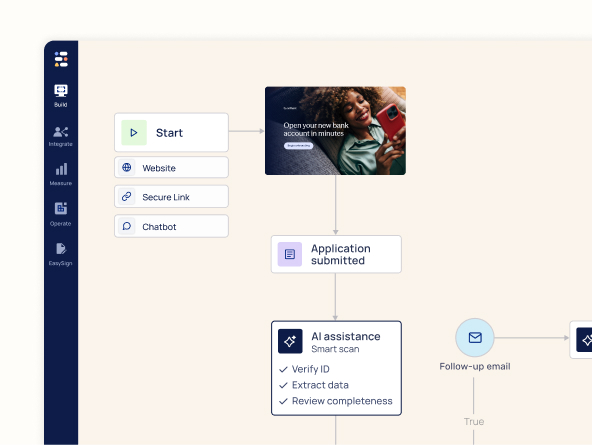Select the Website channel option
The image size is (592, 445).
[x=171, y=167]
